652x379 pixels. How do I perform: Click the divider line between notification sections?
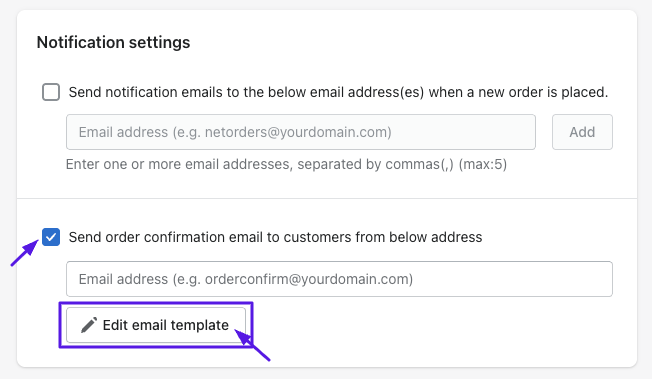[327, 198]
